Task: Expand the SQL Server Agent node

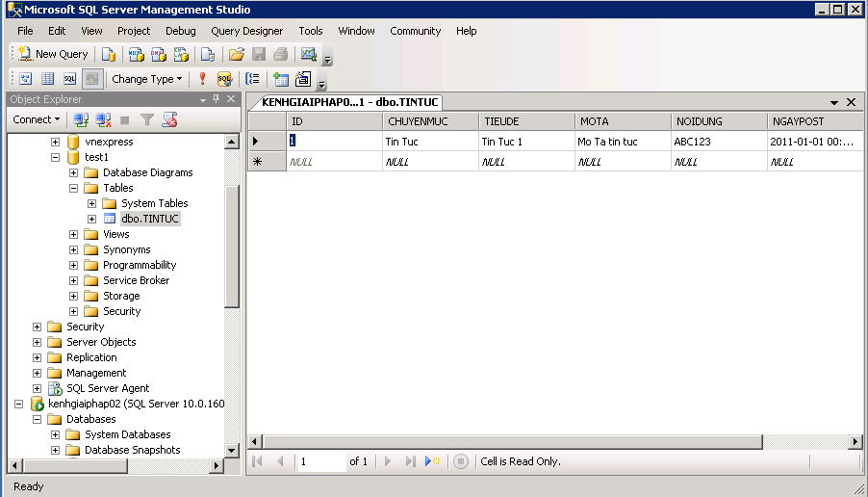Action: point(38,388)
